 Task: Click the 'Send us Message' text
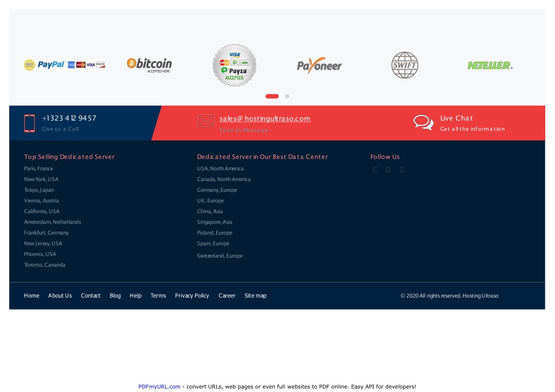tap(243, 130)
